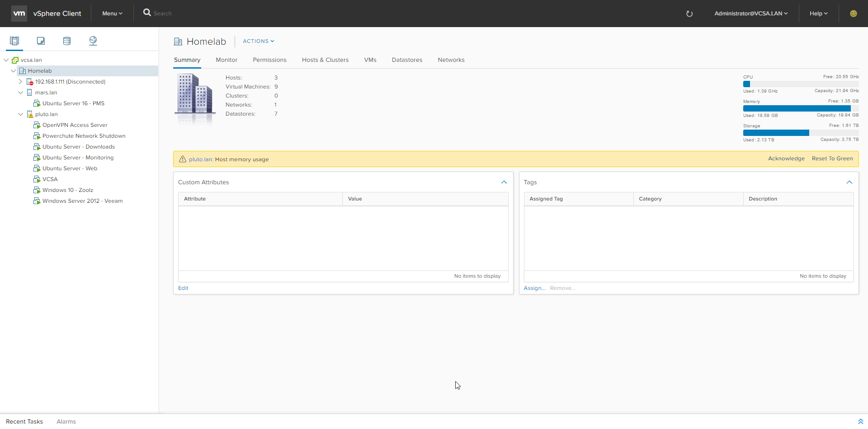The image size is (868, 429).
Task: Click the Windows Server 2012 - Veeam VM icon
Action: (x=37, y=201)
